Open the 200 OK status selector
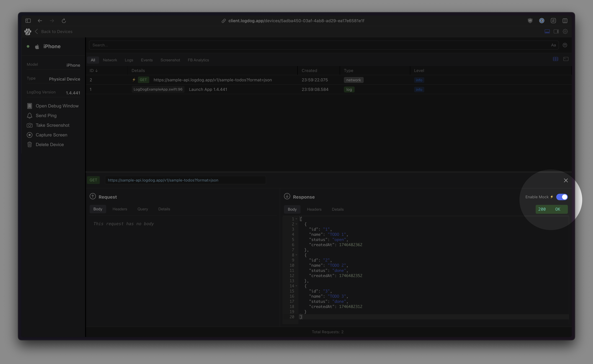Image resolution: width=593 pixels, height=364 pixels. click(552, 209)
